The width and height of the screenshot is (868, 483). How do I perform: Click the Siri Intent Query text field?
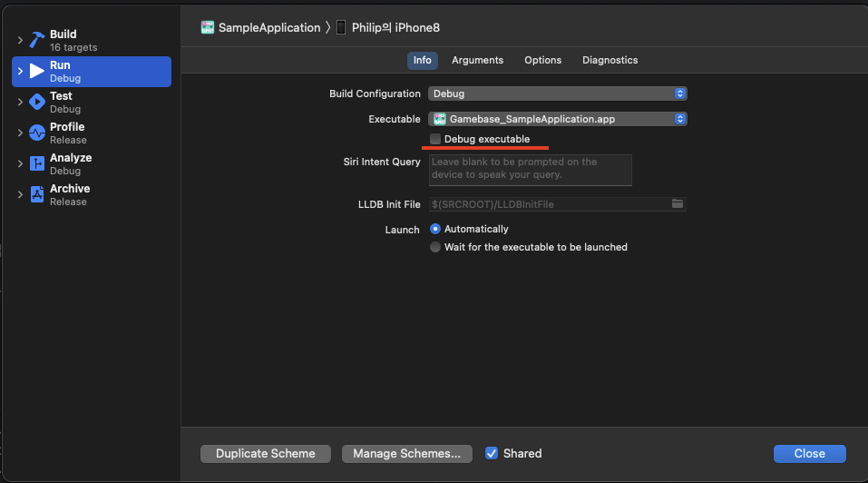pos(531,170)
